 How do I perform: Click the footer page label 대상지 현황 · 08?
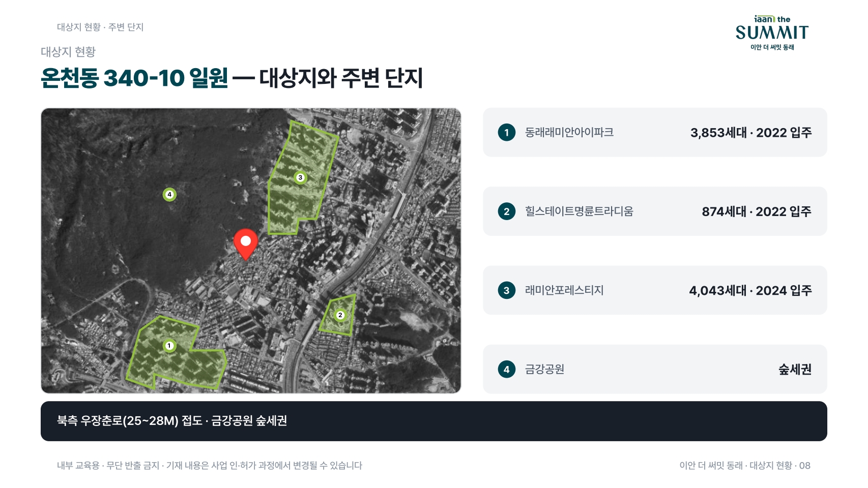coord(780,465)
